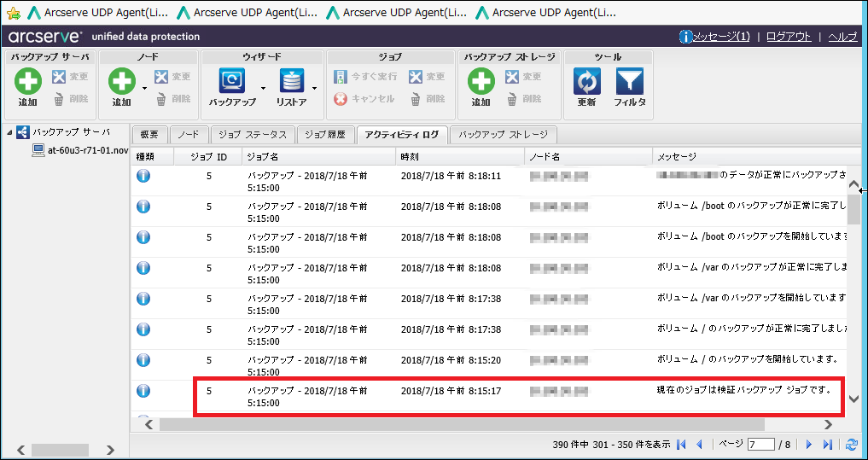Click the info icon for the 8:15:17 entry
The image size is (868, 460).
143,391
